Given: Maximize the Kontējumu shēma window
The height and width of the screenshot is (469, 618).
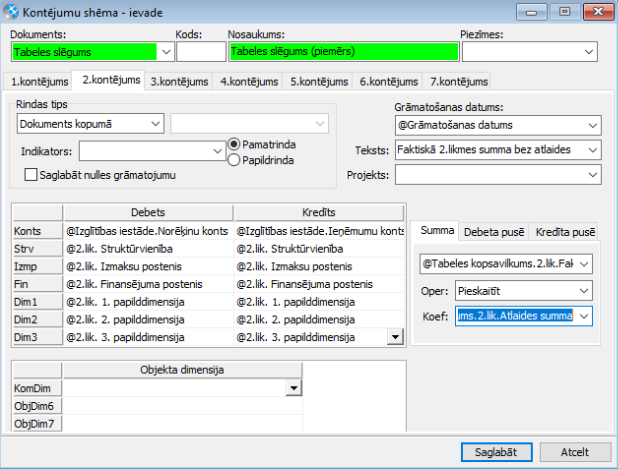Looking at the screenshot, I should point(565,12).
